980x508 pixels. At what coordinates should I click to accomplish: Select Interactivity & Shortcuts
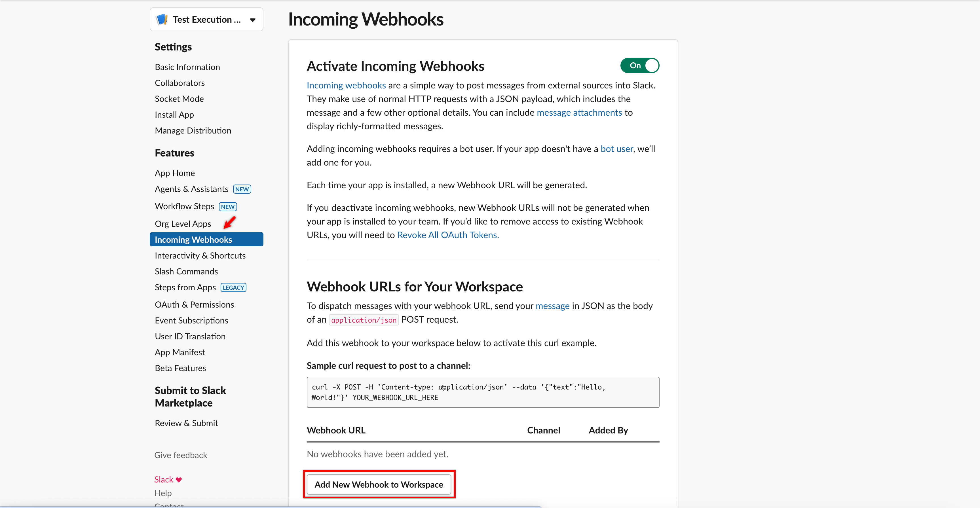200,255
